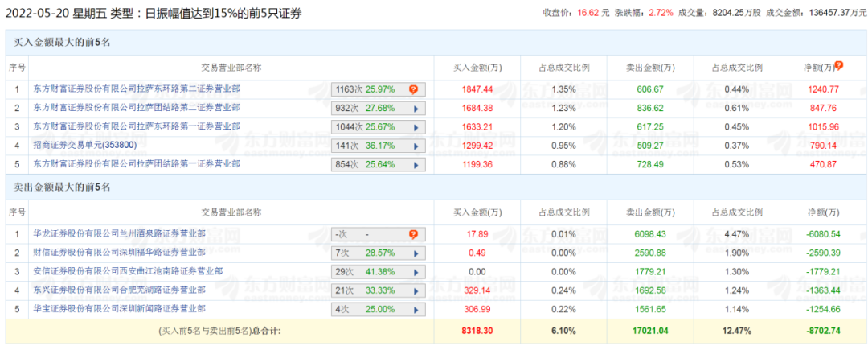Select the total sell amount 17021.04
This screenshot has width=868, height=346.
[x=650, y=332]
